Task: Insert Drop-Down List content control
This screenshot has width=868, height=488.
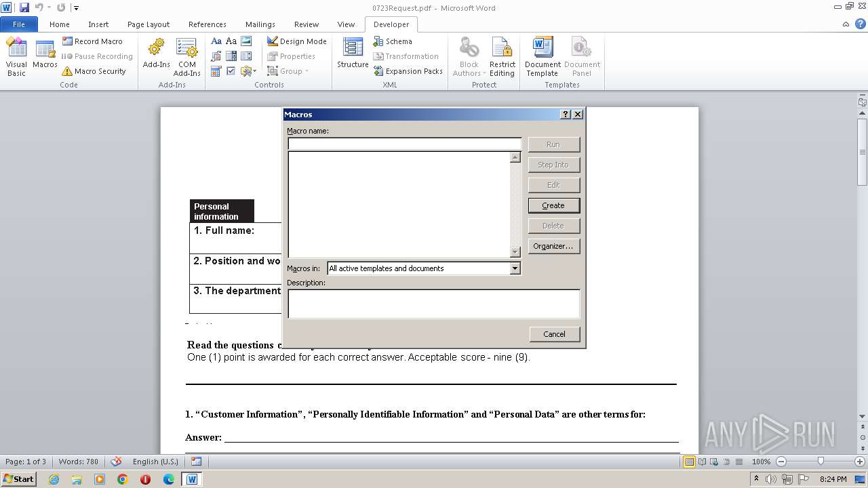Action: point(246,56)
